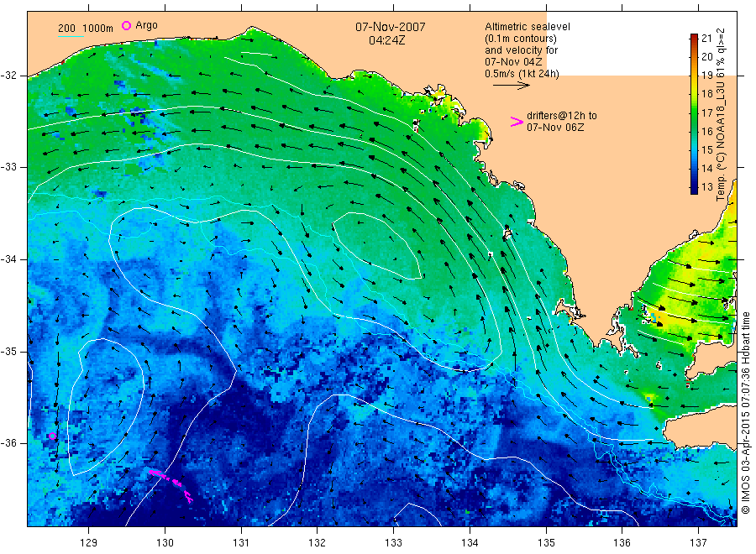Click the '15' color bar tick label
Viewport: 756px width, 554px height.
pyautogui.click(x=706, y=149)
